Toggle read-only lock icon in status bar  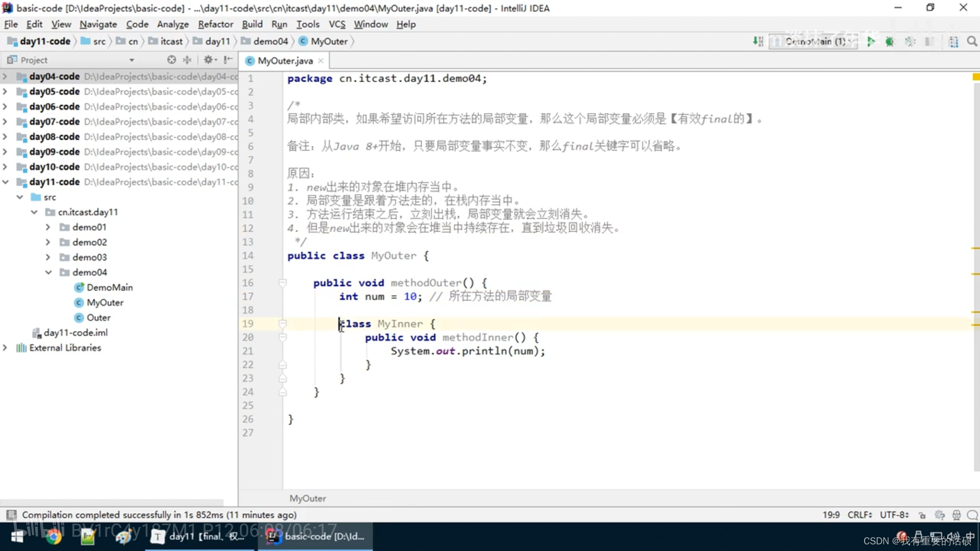(922, 515)
